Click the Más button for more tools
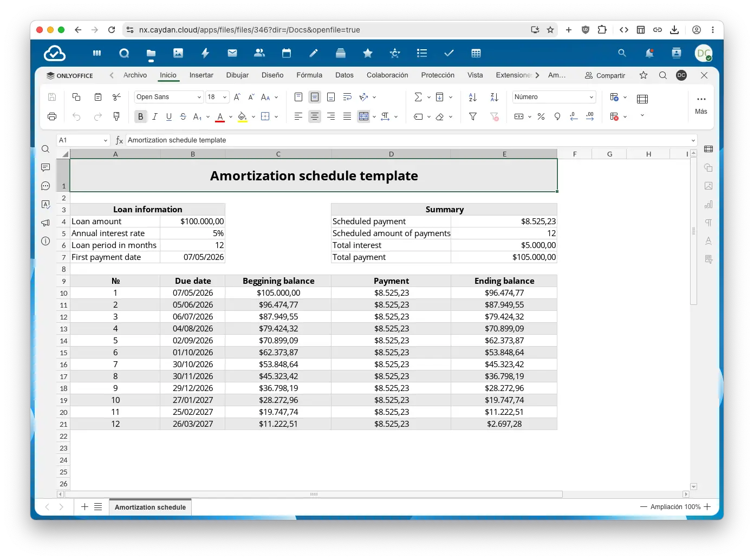The height and width of the screenshot is (560, 754). pos(701,105)
